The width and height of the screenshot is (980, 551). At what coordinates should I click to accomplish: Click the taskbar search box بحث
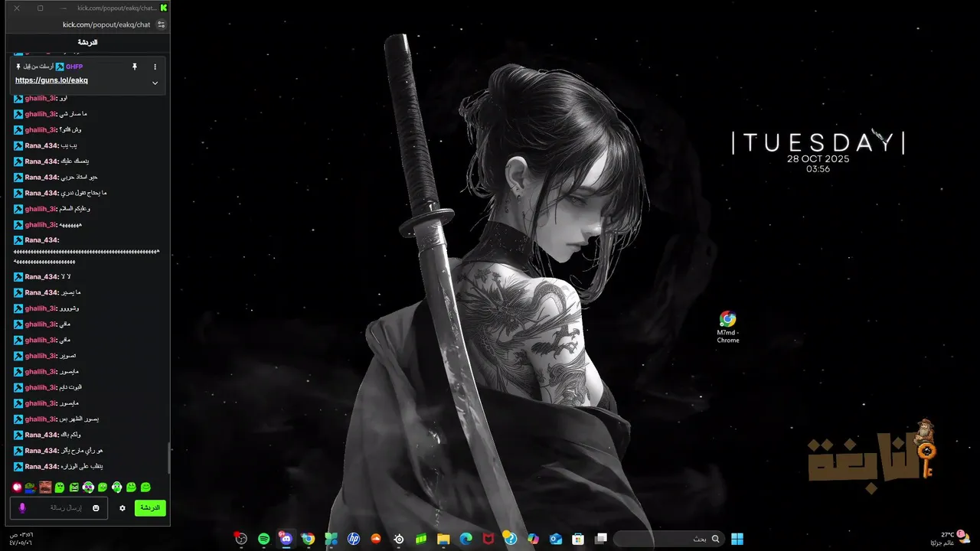668,539
